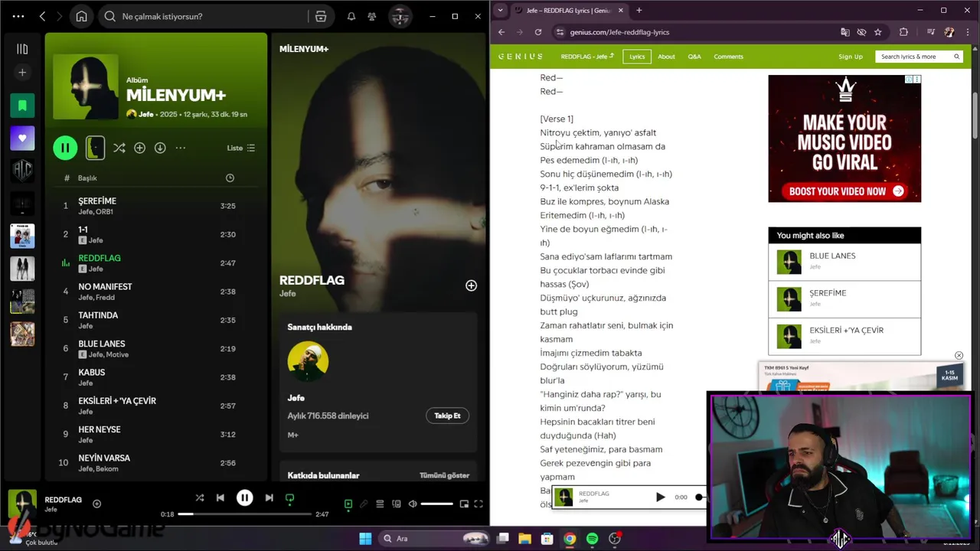
Task: Open the Jefe artist link under album title
Action: pos(145,114)
